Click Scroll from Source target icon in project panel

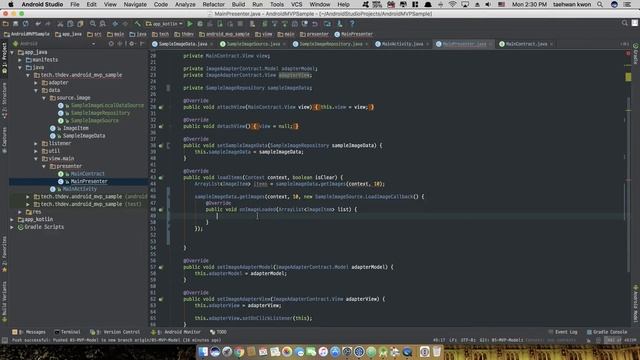111,43
